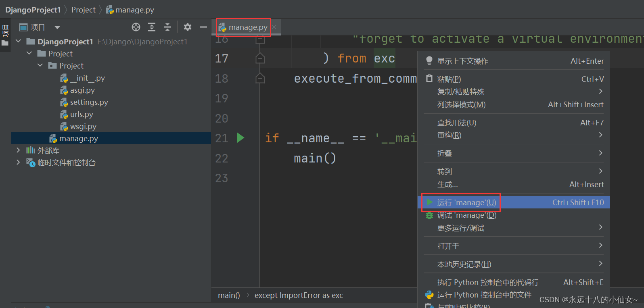The height and width of the screenshot is (308, 644).
Task: Select settings.py in project tree
Action: click(84, 102)
